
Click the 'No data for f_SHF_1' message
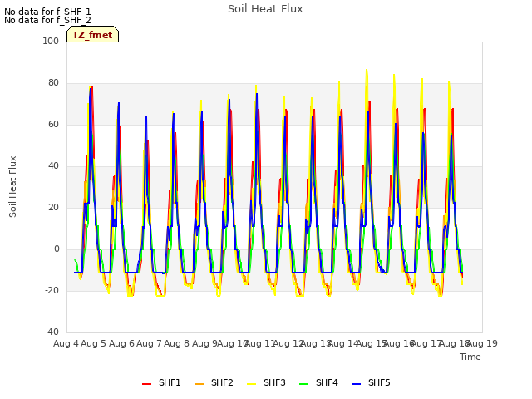(x=47, y=12)
